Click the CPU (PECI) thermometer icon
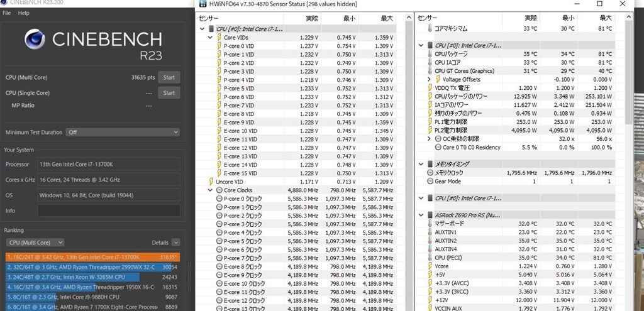 (x=430, y=258)
